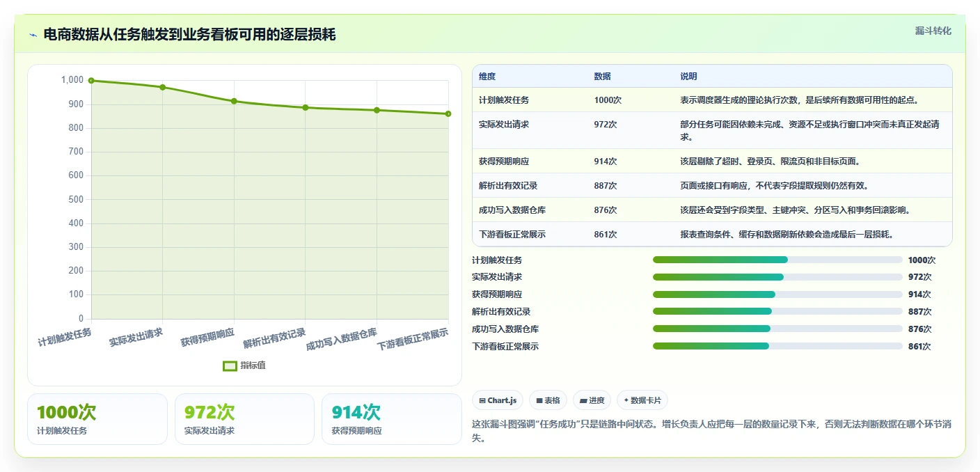980x472 pixels.
Task: Click the chart point for 实际发出请求
Action: coord(163,87)
